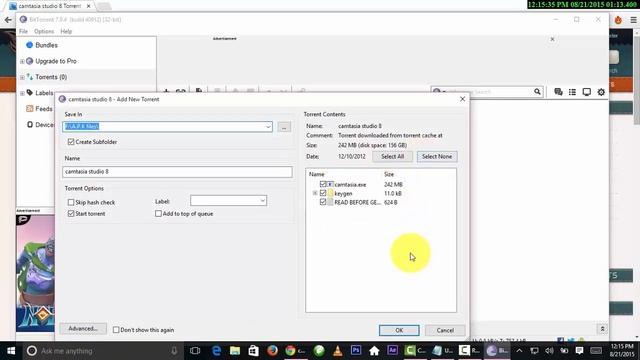The width and height of the screenshot is (640, 360).
Task: Sort contents by Name column
Action: click(317, 174)
